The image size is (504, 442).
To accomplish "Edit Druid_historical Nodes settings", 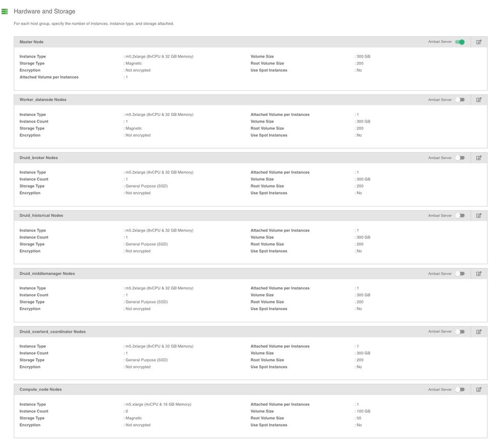I will tap(479, 216).
